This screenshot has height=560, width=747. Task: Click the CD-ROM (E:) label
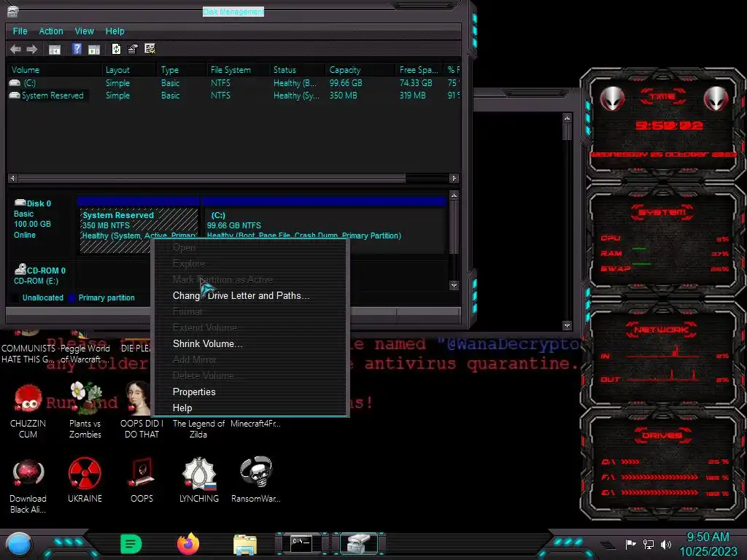36,281
